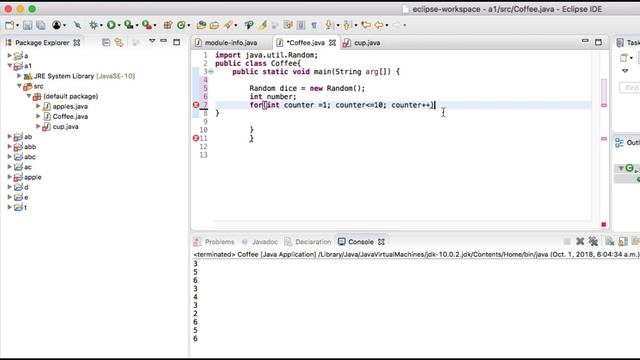Click the Save toolbar icon

point(27,25)
